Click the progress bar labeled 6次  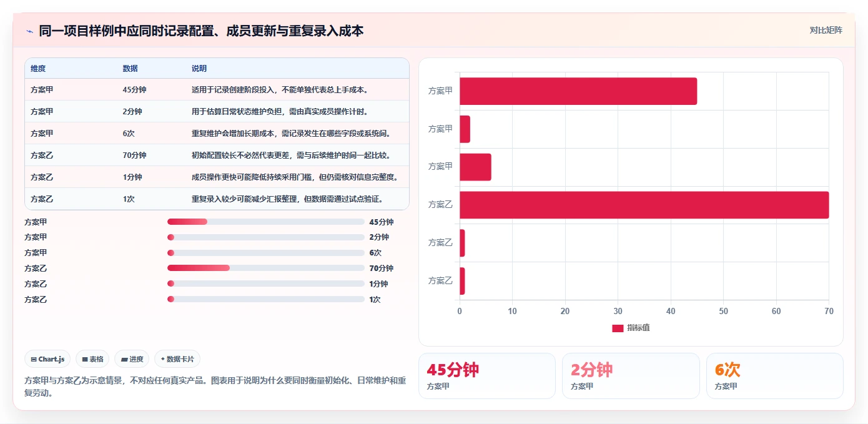point(266,253)
